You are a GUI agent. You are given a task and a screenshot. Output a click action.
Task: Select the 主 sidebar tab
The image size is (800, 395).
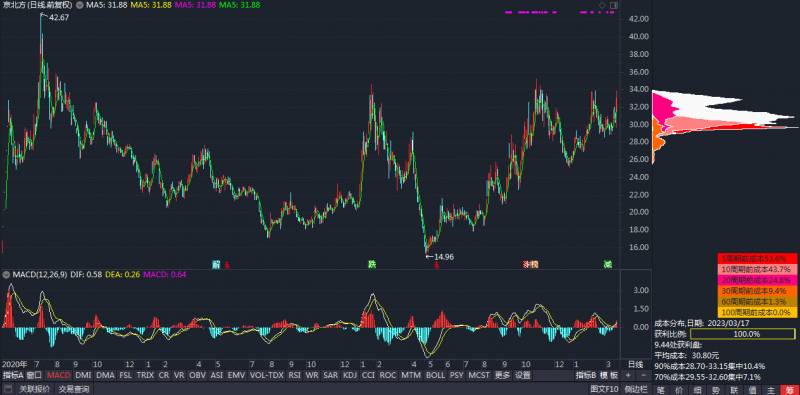point(771,390)
